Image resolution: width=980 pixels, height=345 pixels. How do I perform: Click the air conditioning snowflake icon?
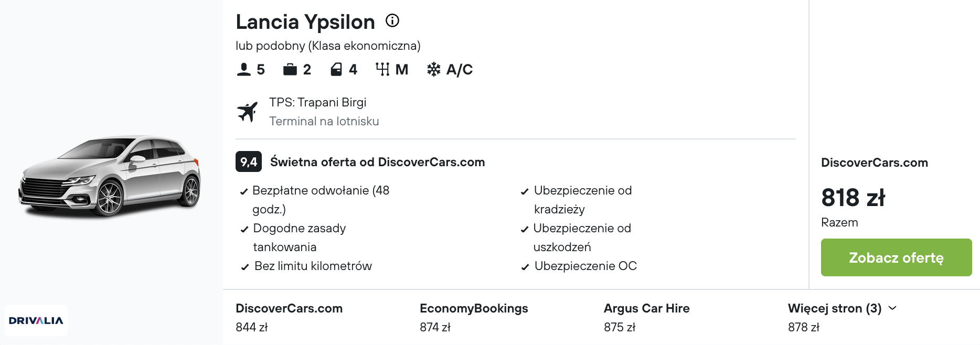coord(434,69)
